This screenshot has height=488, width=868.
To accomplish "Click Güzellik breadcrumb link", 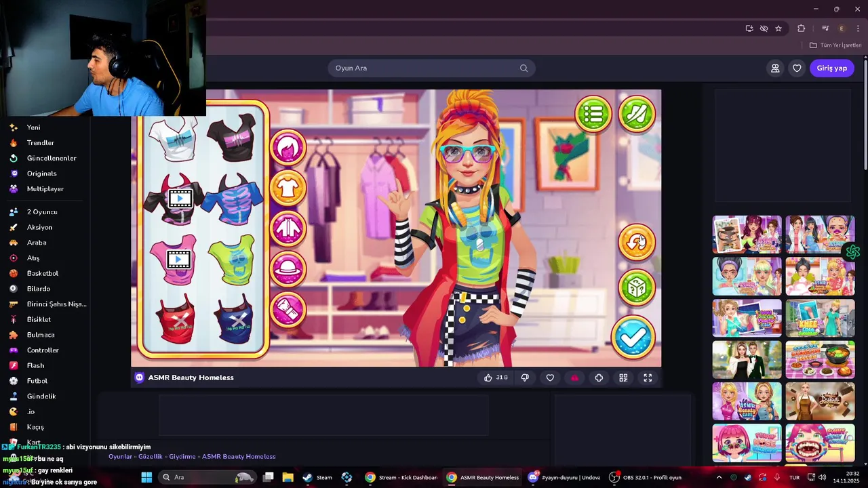I will tap(151, 457).
